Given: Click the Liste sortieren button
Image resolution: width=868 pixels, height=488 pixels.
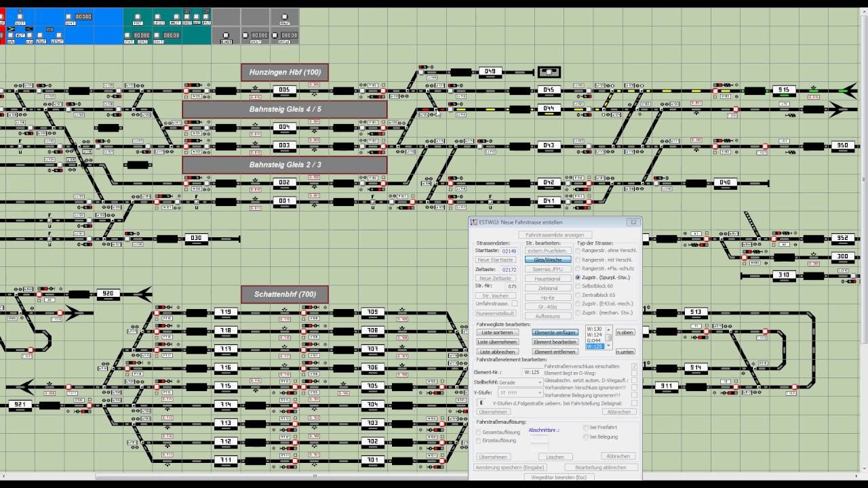Looking at the screenshot, I should [497, 333].
